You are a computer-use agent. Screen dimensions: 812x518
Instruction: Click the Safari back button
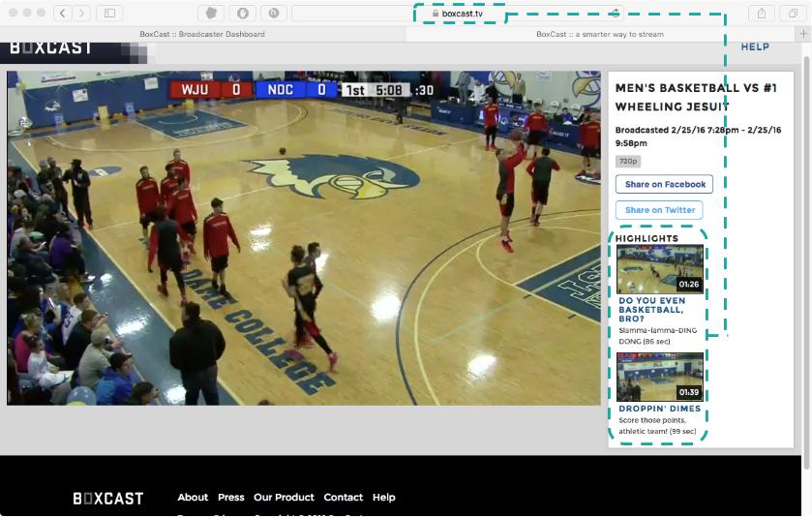coord(63,13)
